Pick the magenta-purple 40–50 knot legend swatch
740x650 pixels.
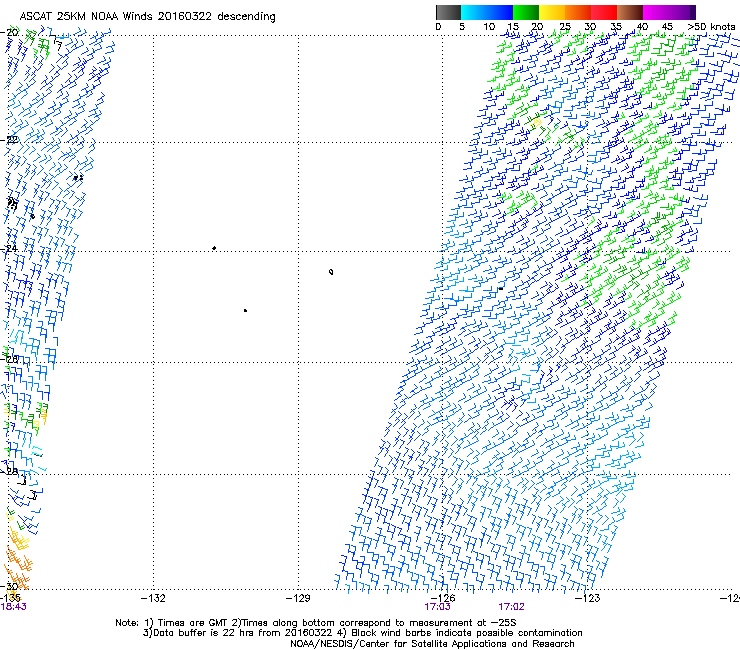coord(669,12)
